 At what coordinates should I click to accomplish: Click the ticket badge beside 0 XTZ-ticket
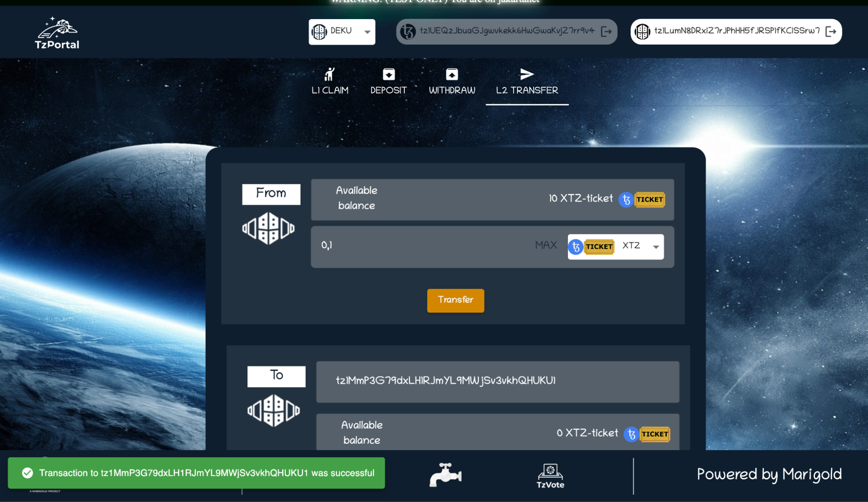point(654,434)
